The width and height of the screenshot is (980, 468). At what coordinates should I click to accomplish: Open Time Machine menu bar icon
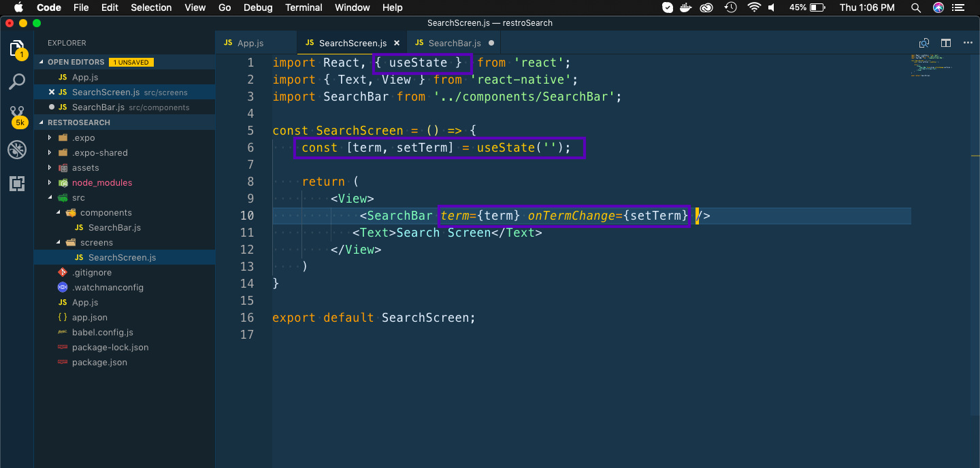(x=730, y=7)
